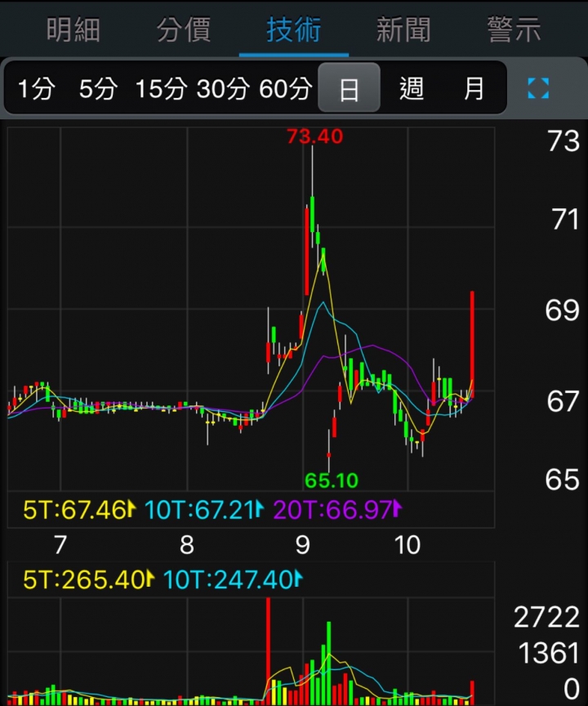The width and height of the screenshot is (588, 706).
Task: Select the 技術 tab
Action: pyautogui.click(x=294, y=30)
